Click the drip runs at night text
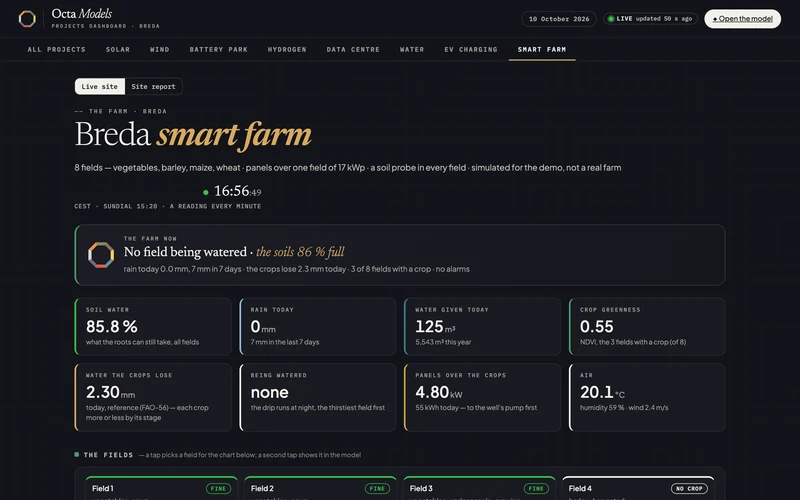 point(318,407)
